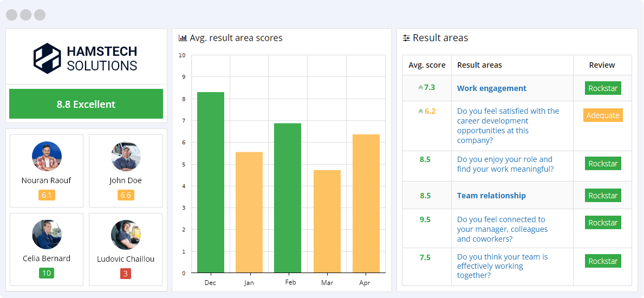Open Ludovic Chaillou's profile photo

126,234
